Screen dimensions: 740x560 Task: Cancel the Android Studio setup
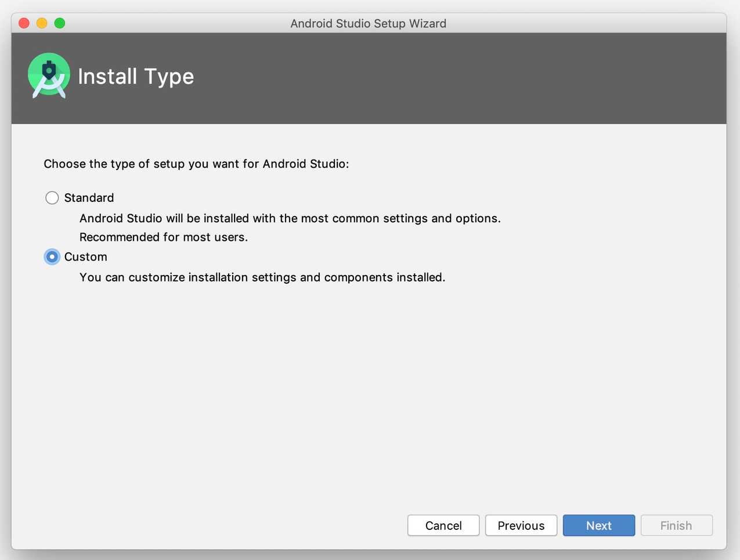coord(443,525)
